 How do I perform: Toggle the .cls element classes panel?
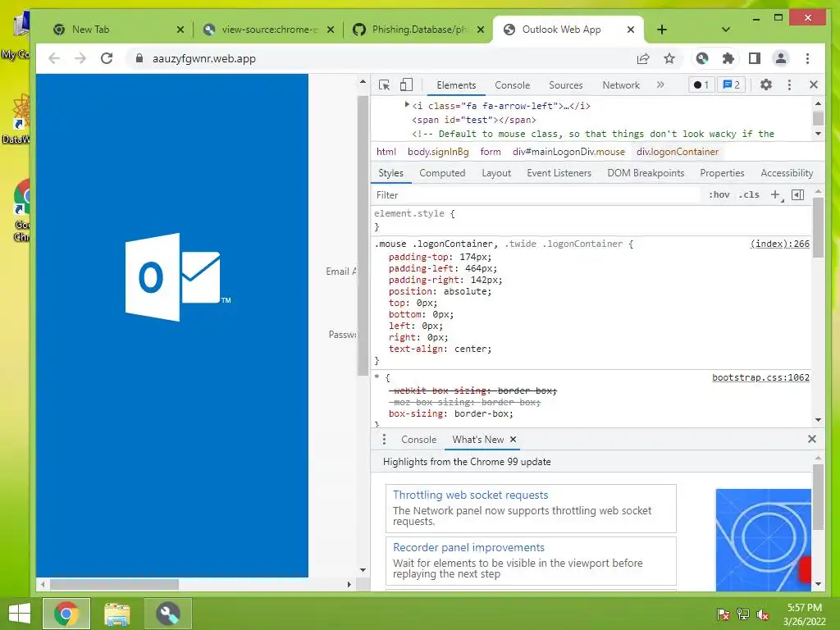pyautogui.click(x=749, y=195)
